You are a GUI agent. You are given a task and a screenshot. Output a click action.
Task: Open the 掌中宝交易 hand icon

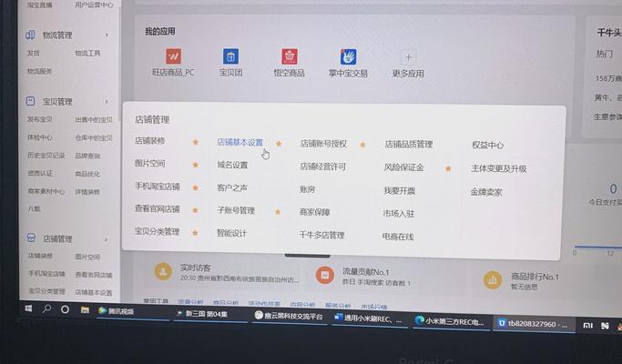point(348,56)
